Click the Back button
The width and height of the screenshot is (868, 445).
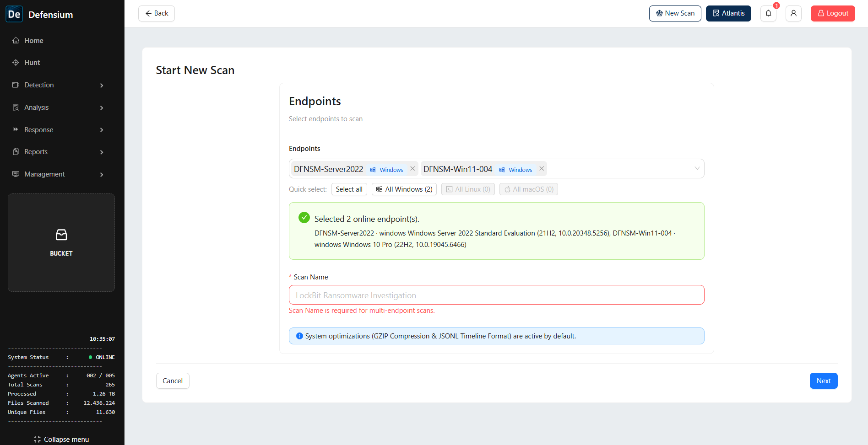[x=157, y=13]
